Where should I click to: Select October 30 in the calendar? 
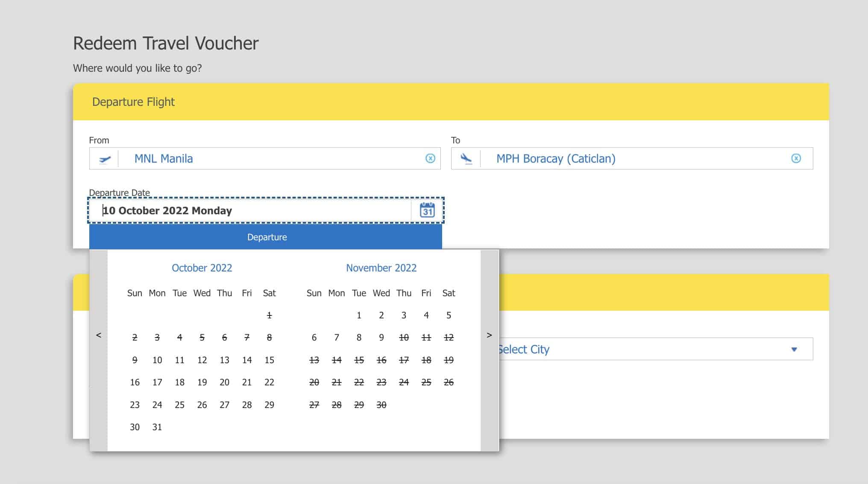[135, 427]
